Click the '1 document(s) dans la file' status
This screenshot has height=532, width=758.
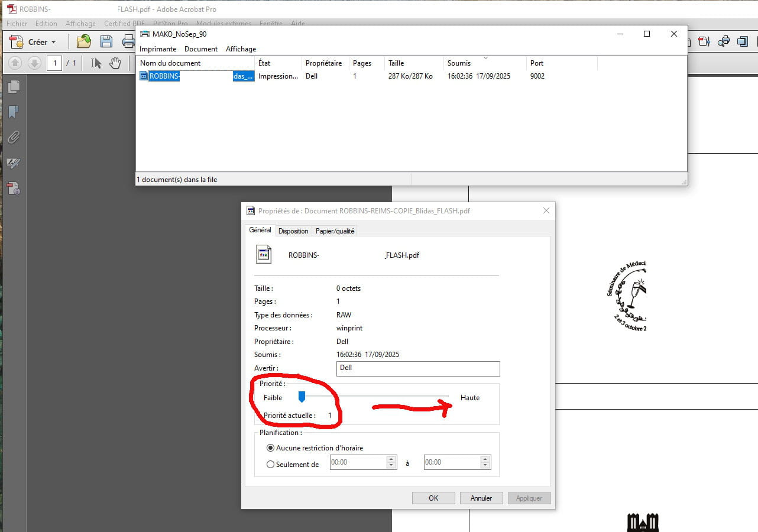[x=177, y=180]
